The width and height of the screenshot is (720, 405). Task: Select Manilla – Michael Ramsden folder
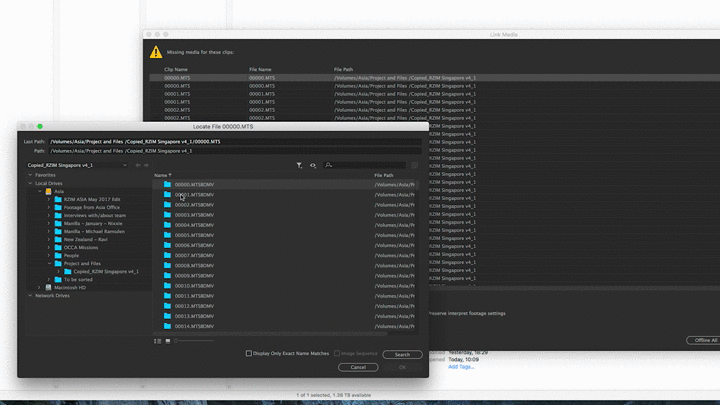94,231
